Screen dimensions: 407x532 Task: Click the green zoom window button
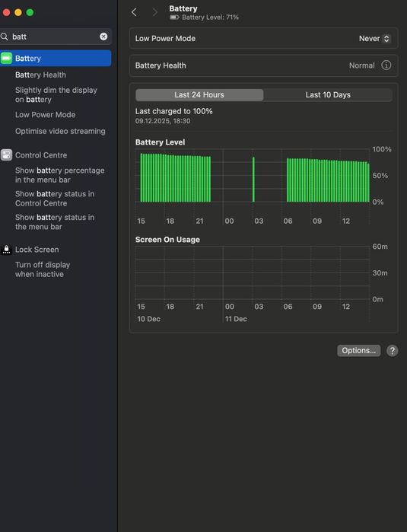30,12
